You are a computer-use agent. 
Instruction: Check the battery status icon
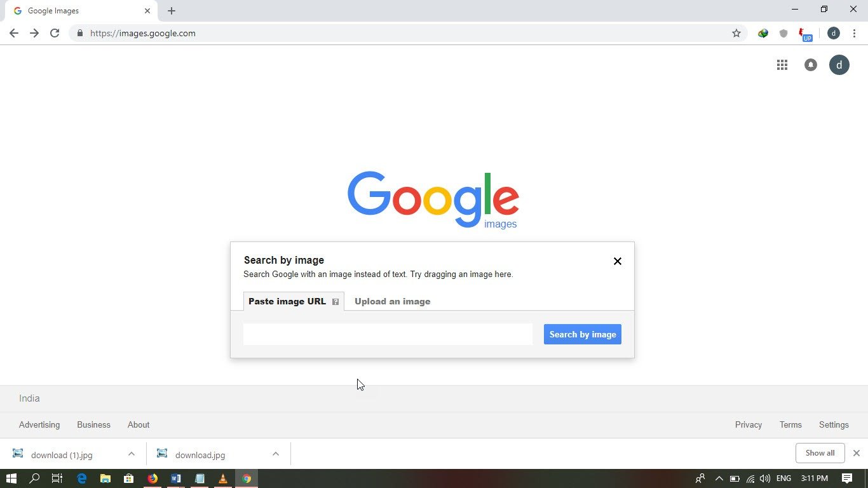[x=735, y=478]
